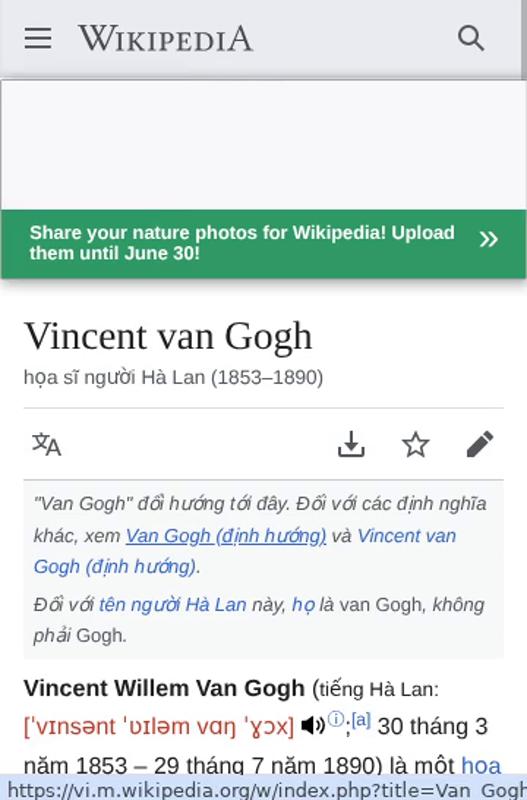Image resolution: width=527 pixels, height=800 pixels.
Task: Follow the tên người Hà Lan link
Action: [172, 605]
